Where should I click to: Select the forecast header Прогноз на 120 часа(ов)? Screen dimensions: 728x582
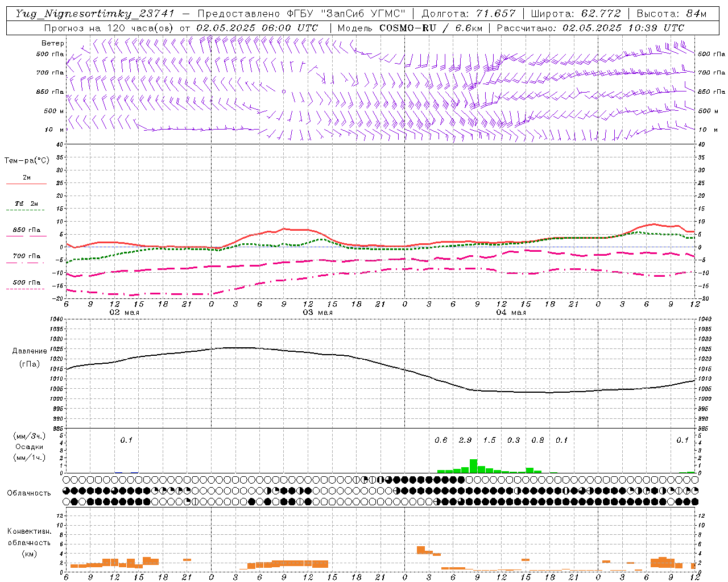[x=110, y=28]
